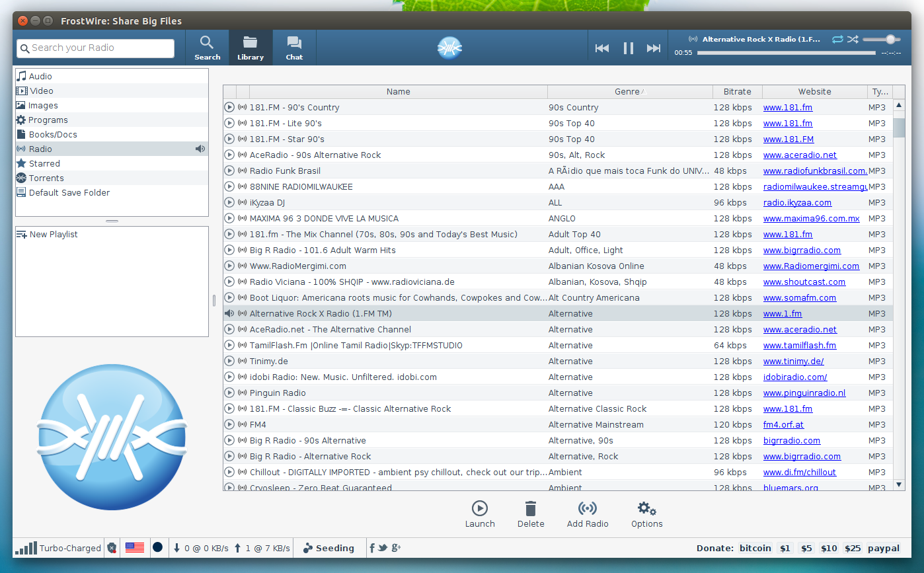Sort the table by Genre column
Image resolution: width=924 pixels, height=573 pixels.
pyautogui.click(x=630, y=92)
